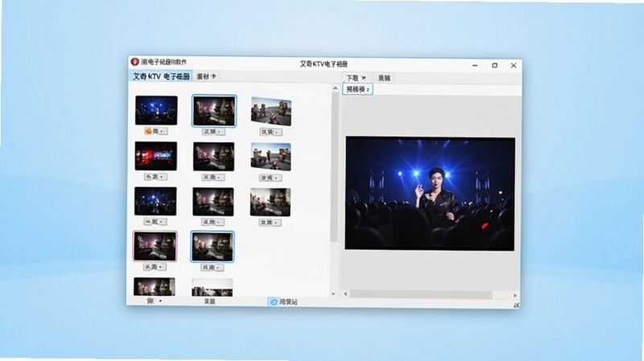Click right arrow of preview horizontal scrollbar
This screenshot has height=361, width=644.
click(x=514, y=295)
